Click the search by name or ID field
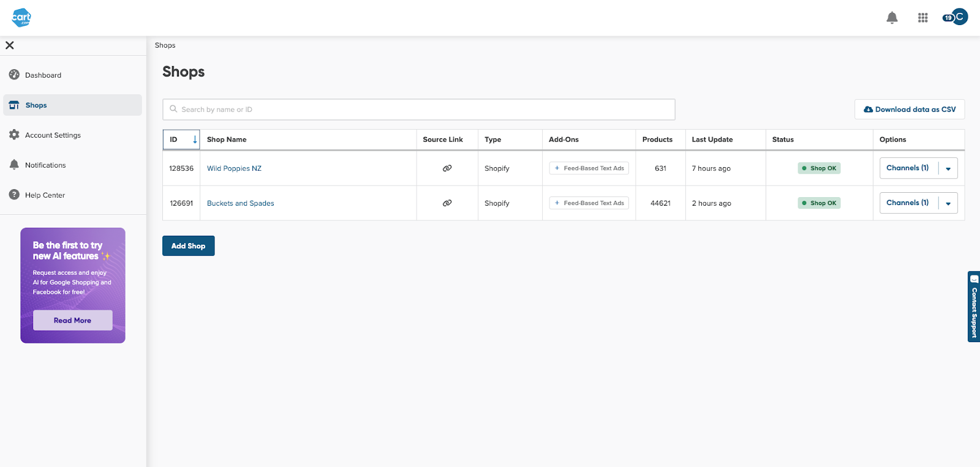 [419, 110]
